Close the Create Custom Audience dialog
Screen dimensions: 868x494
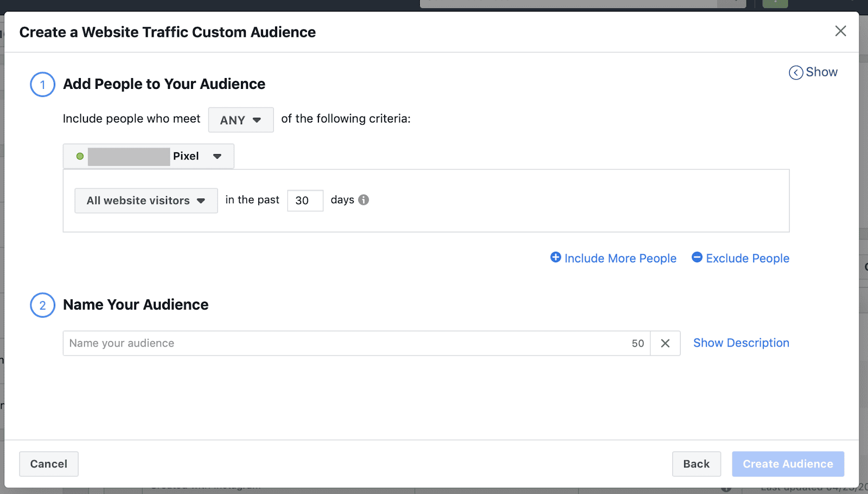pos(840,31)
